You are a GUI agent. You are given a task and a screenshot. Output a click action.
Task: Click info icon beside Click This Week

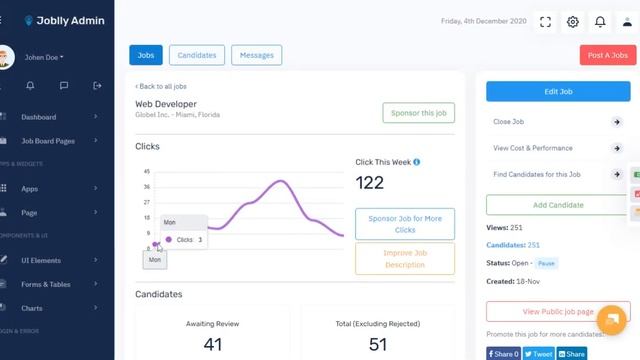416,162
